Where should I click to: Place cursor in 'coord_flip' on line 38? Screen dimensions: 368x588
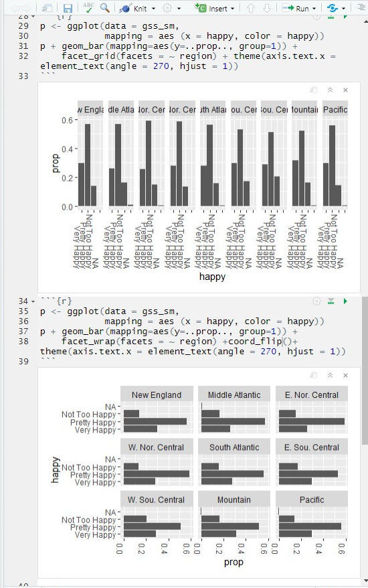[x=255, y=342]
